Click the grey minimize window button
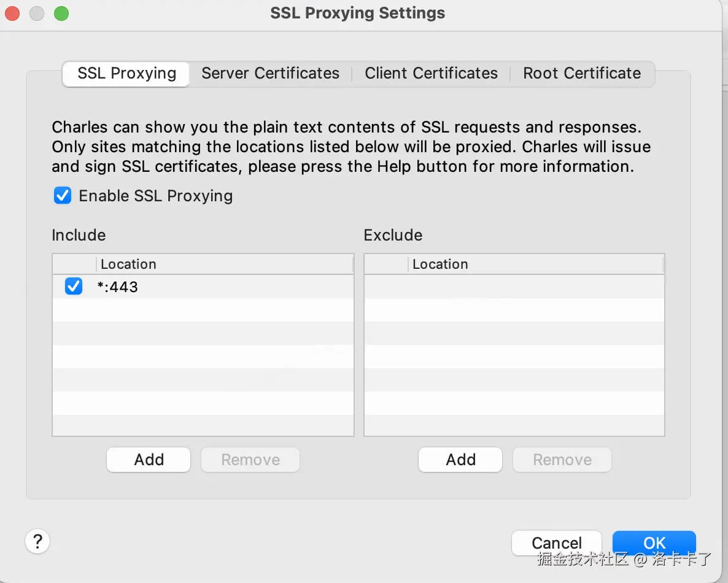The height and width of the screenshot is (583, 728). pyautogui.click(x=37, y=14)
